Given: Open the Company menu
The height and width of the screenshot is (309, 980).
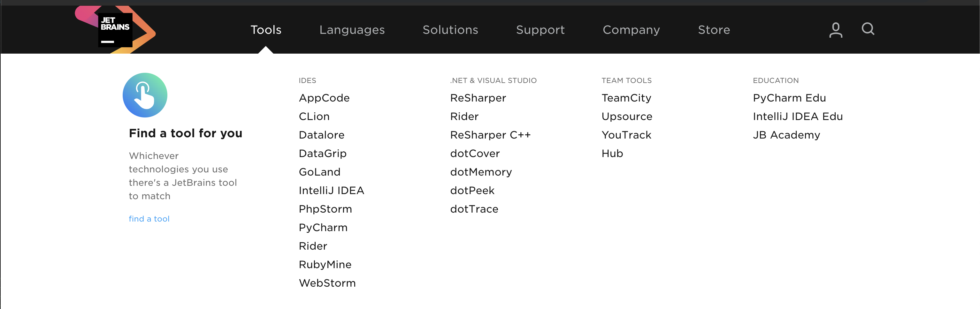Looking at the screenshot, I should point(631,30).
